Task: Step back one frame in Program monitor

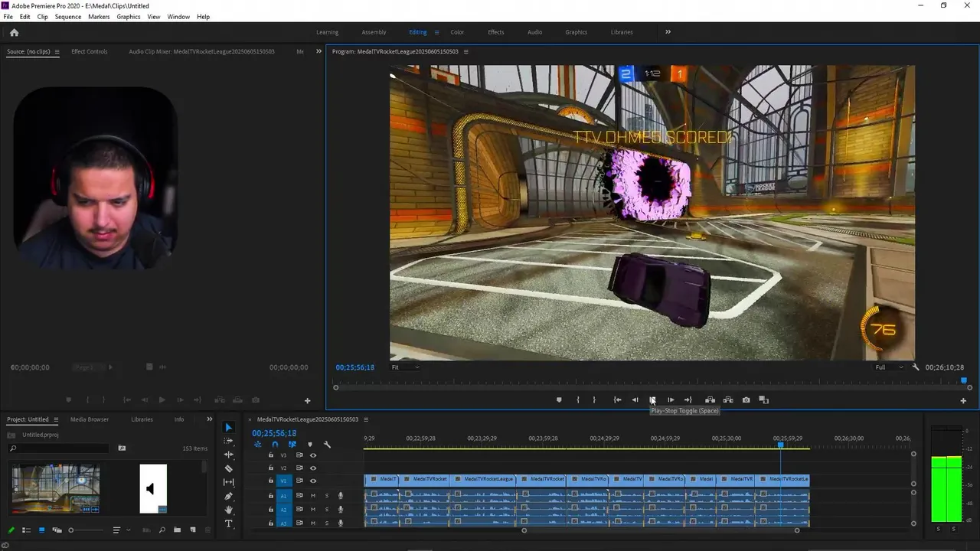Action: tap(635, 399)
